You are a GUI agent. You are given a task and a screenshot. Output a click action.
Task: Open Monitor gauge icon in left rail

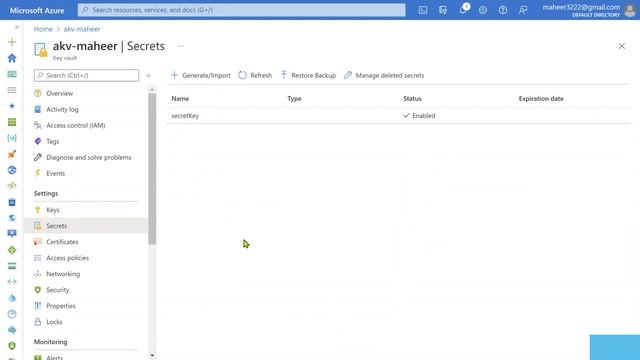12,314
